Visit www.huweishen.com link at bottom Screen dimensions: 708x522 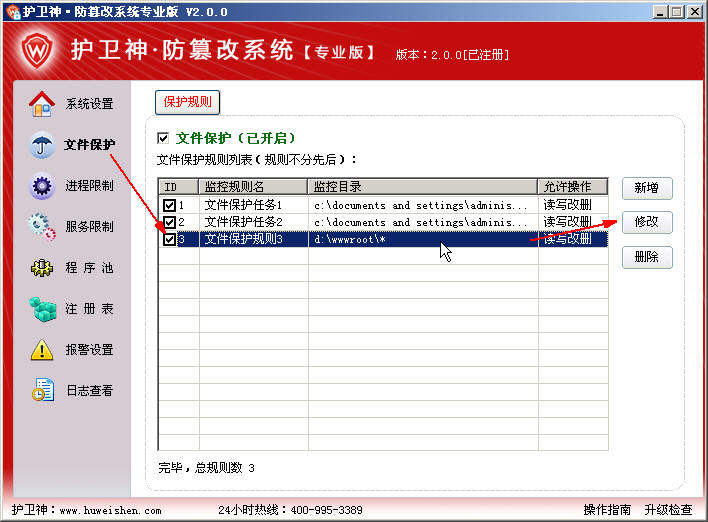pyautogui.click(x=110, y=511)
